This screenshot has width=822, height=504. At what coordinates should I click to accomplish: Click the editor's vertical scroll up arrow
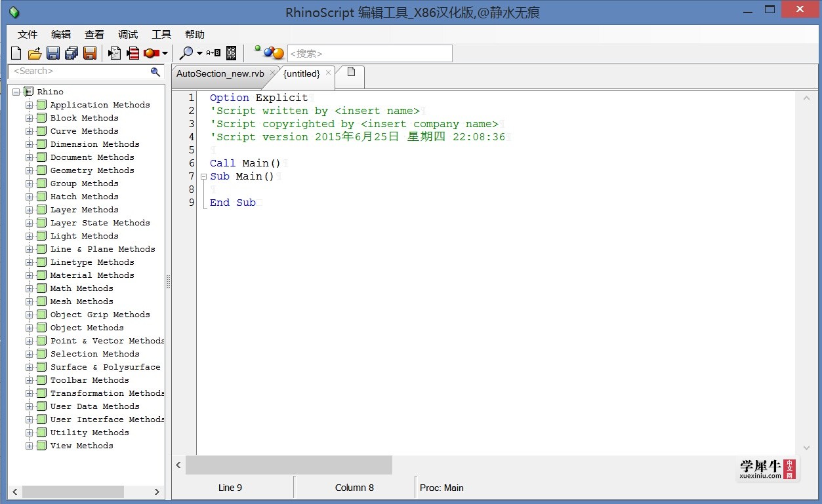click(806, 98)
